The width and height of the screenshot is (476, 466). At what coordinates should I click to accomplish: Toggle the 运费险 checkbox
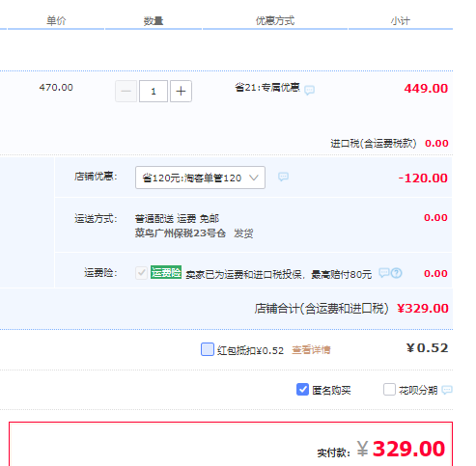(x=141, y=273)
